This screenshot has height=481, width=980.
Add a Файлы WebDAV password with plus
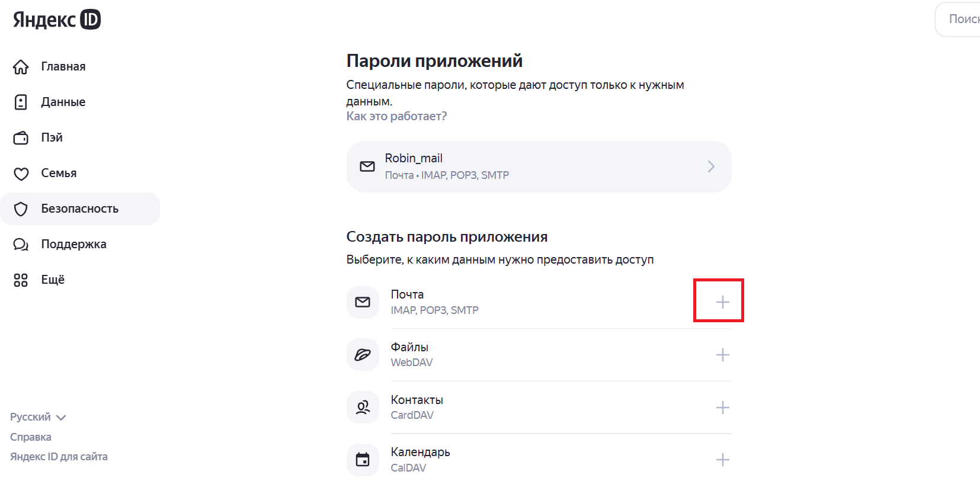click(722, 355)
